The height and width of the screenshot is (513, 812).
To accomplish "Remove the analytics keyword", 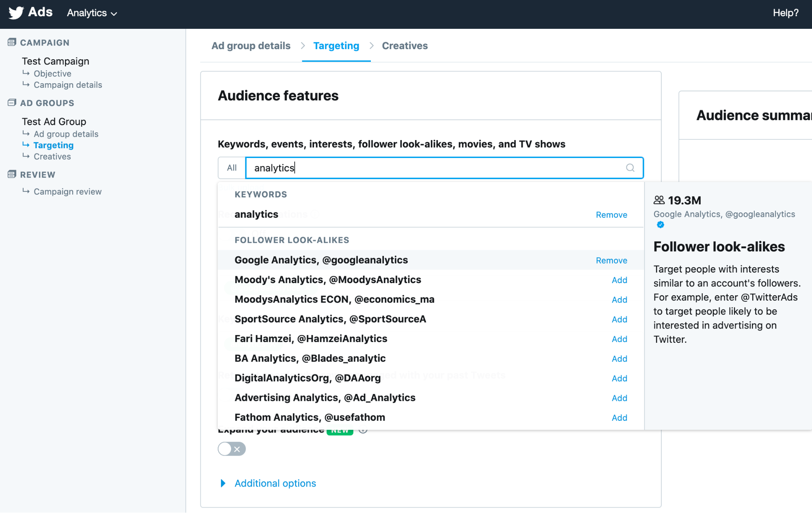I will click(611, 215).
